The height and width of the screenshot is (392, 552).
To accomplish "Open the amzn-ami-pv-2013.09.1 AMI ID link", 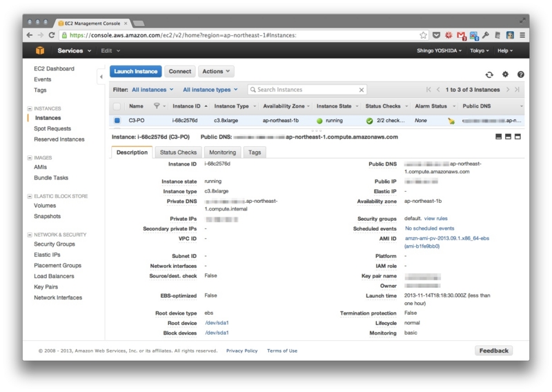I will coord(446,242).
